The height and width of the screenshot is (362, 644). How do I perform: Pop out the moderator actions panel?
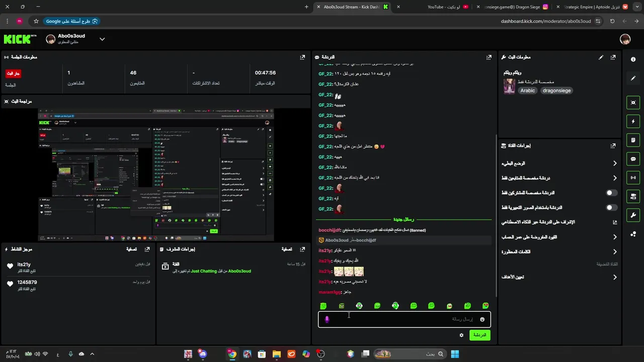coord(302,249)
